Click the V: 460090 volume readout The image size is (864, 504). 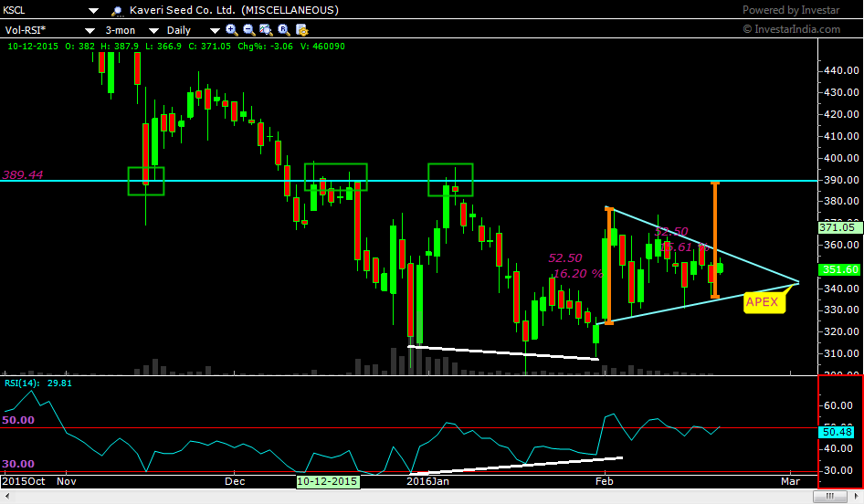coord(323,47)
